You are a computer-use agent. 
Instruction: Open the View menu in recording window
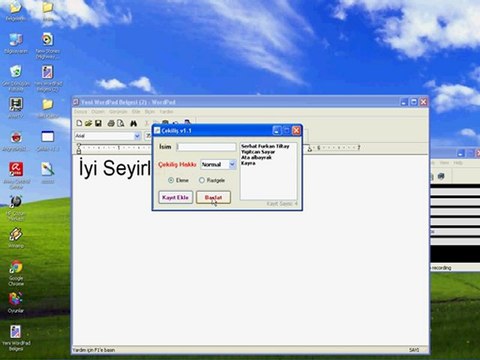pyautogui.click(x=444, y=163)
